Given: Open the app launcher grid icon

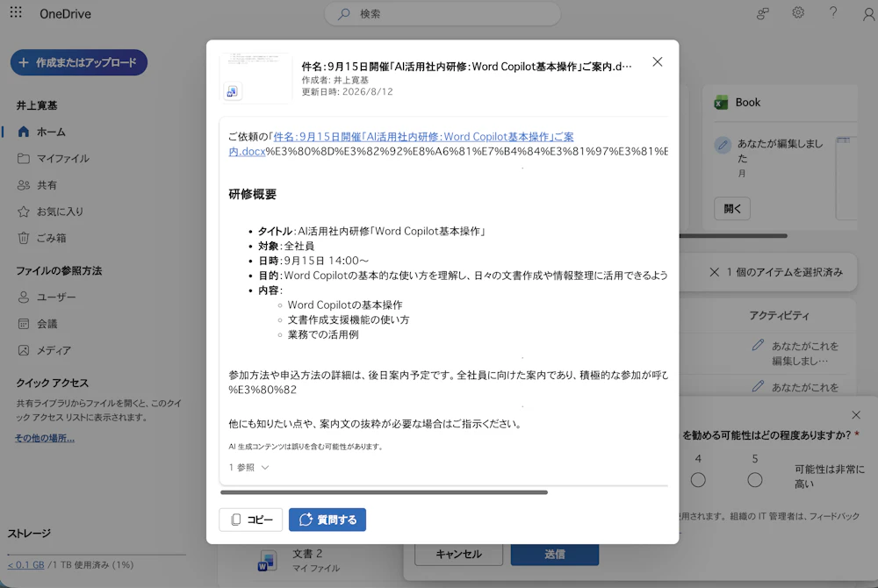Looking at the screenshot, I should point(16,12).
